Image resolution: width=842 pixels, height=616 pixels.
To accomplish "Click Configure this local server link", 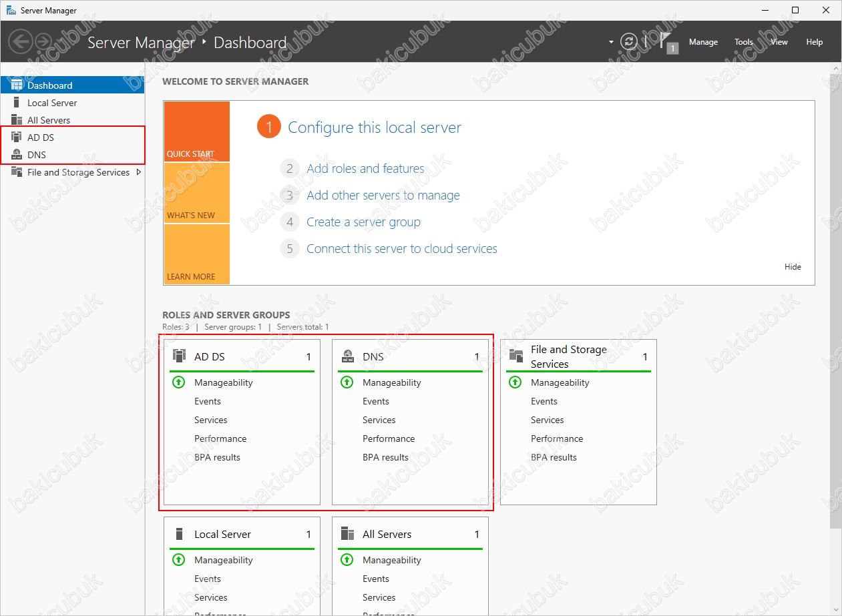I will point(375,127).
